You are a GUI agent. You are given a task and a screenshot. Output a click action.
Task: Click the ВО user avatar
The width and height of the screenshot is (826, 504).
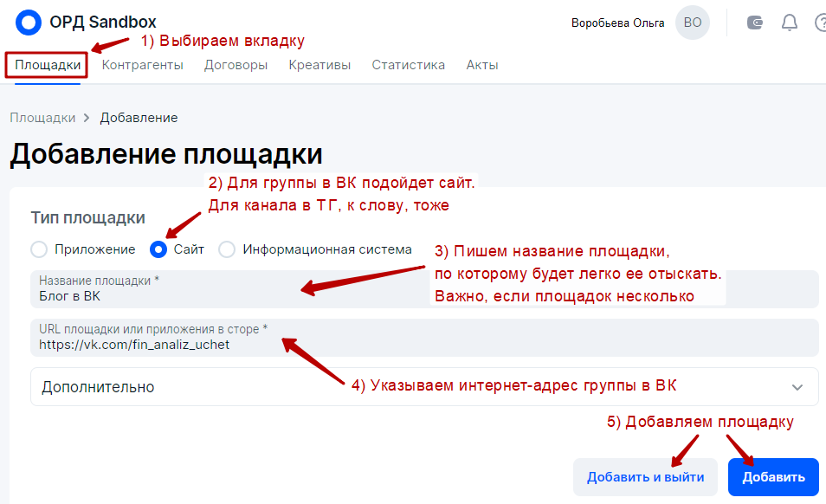coord(692,23)
